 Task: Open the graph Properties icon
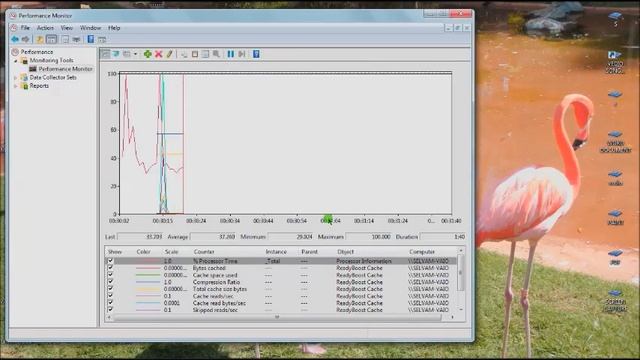(x=205, y=54)
